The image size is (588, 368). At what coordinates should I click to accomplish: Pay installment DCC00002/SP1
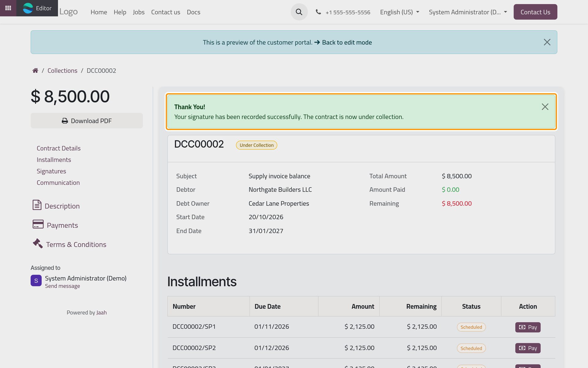tap(528, 327)
